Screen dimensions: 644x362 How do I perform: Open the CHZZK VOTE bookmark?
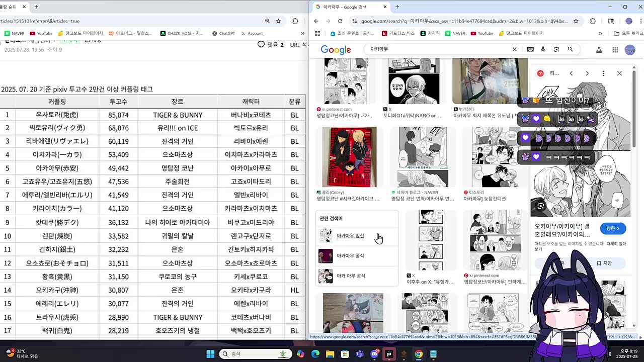coord(182,33)
